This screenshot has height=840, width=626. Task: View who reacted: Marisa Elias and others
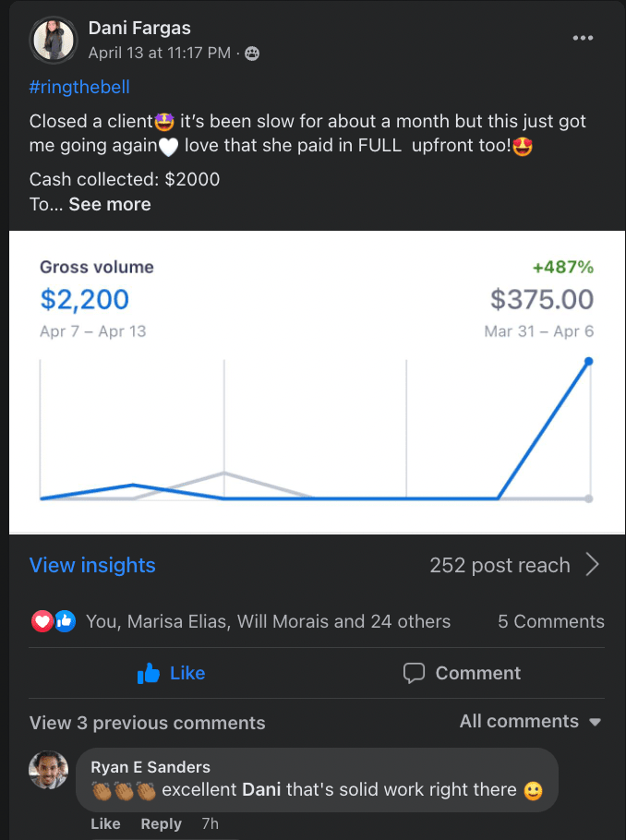(x=268, y=621)
